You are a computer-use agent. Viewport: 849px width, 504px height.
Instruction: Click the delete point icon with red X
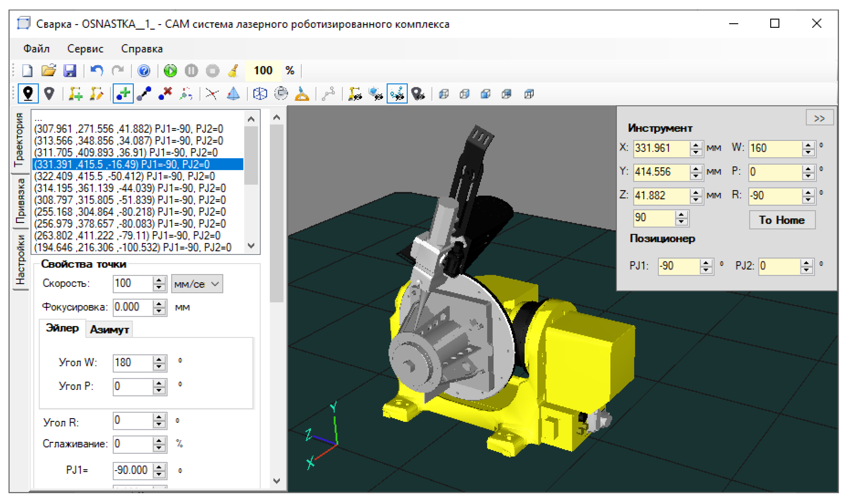tap(165, 94)
